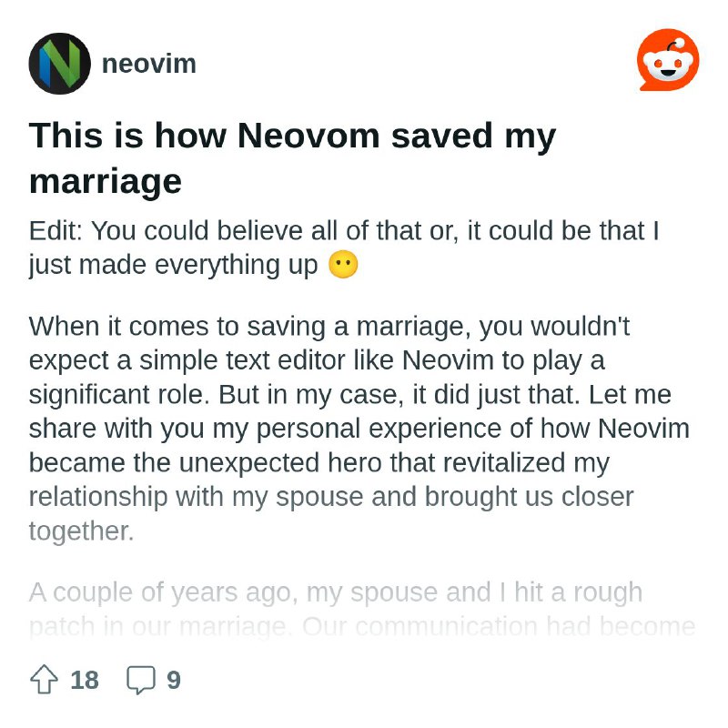Open the post titled about Neovom saving marriage

click(x=293, y=157)
